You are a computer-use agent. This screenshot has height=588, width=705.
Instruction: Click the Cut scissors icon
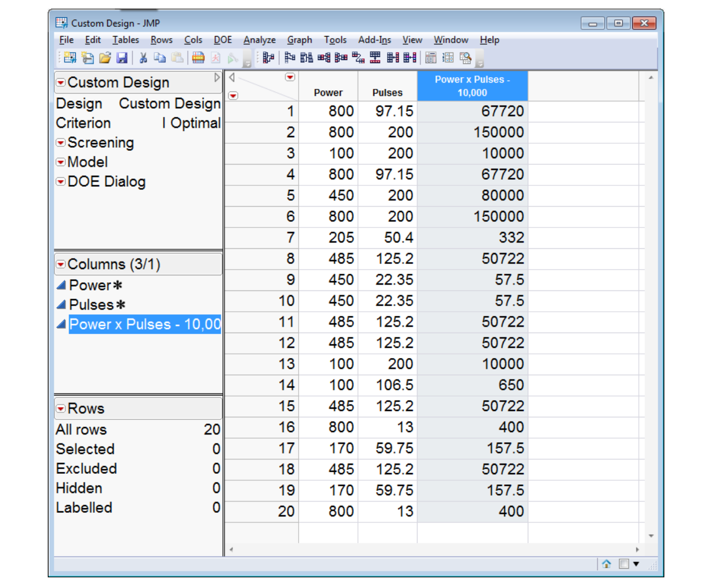click(143, 58)
